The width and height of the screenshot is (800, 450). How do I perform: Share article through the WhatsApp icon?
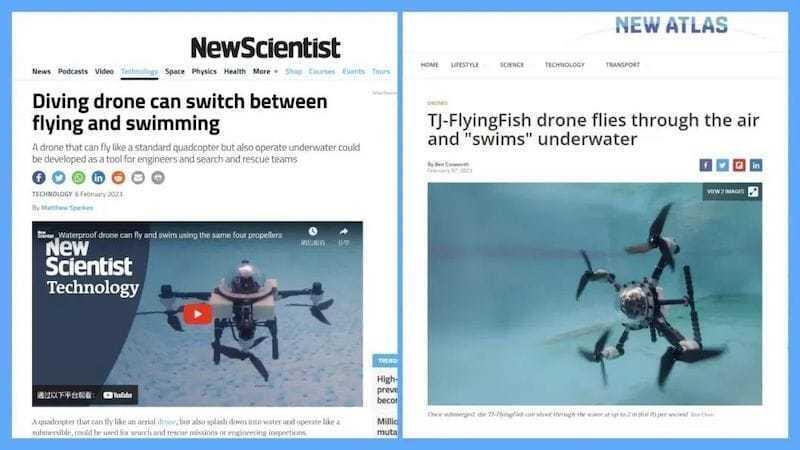pyautogui.click(x=79, y=178)
